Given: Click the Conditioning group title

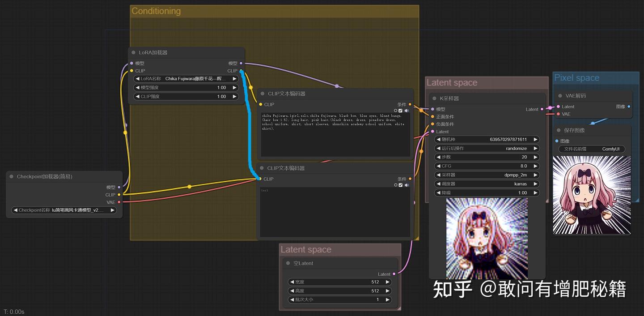Looking at the screenshot, I should (156, 11).
